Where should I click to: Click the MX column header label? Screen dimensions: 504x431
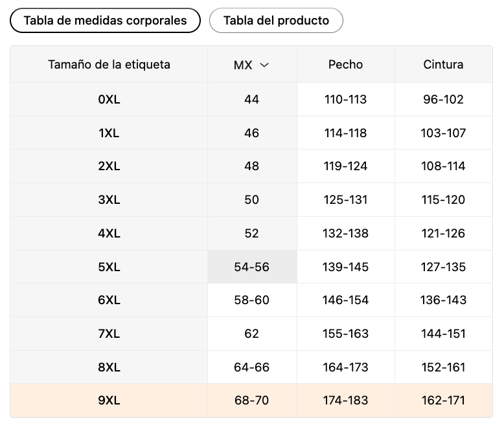(243, 65)
